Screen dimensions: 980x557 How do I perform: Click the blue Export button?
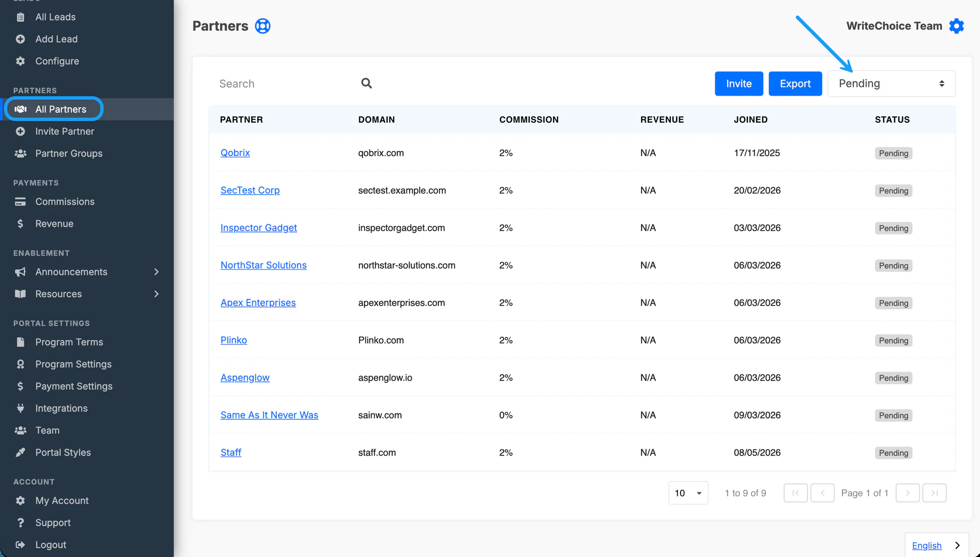click(x=795, y=83)
